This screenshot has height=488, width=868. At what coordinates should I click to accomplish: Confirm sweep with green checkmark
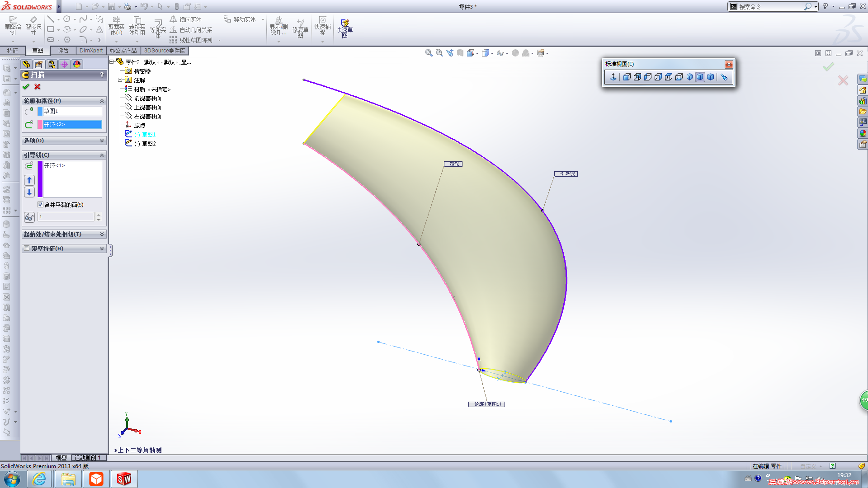[26, 87]
